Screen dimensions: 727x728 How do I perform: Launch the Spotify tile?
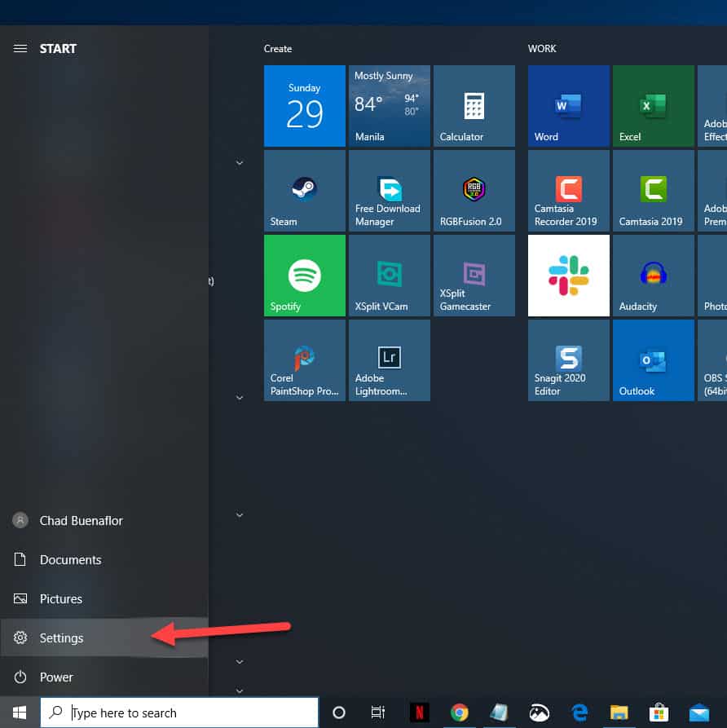305,276
